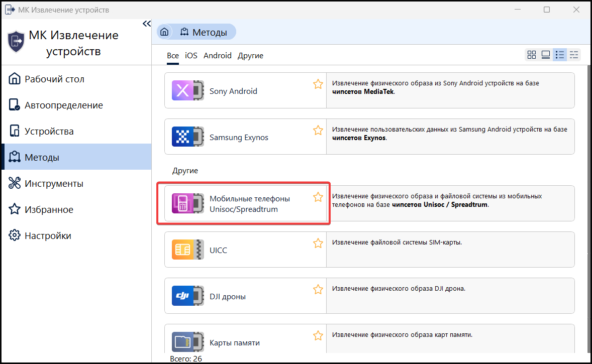
Task: Select the bulleted list view
Action: (x=559, y=55)
